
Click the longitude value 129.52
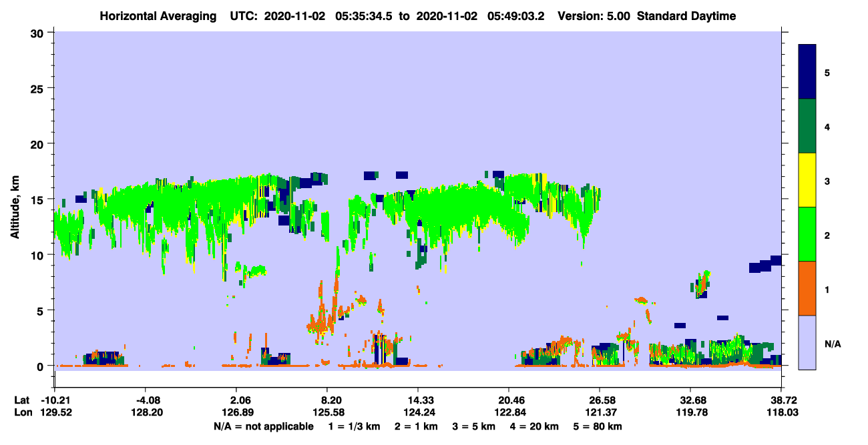click(x=55, y=412)
